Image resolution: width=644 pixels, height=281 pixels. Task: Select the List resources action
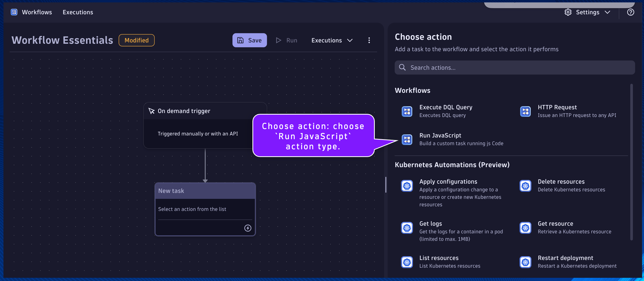click(x=450, y=262)
